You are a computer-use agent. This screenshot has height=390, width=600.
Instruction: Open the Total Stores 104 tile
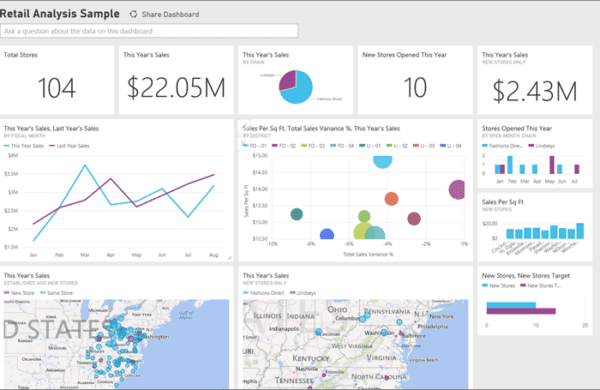coord(57,80)
